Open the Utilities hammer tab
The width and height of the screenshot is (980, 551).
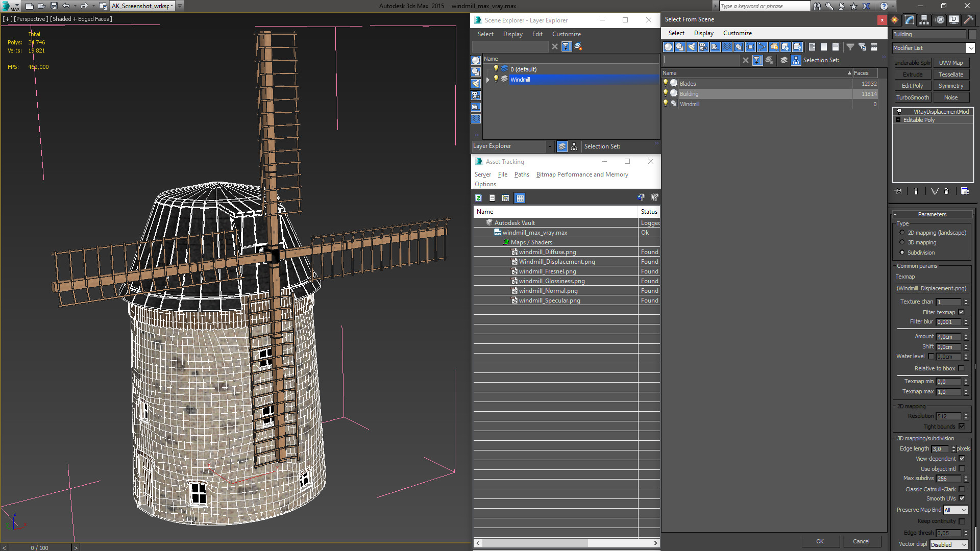(968, 20)
